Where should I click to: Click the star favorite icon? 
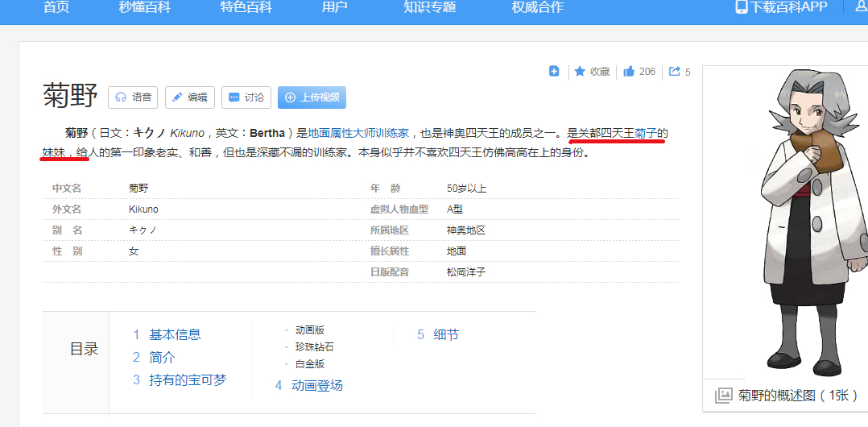580,71
